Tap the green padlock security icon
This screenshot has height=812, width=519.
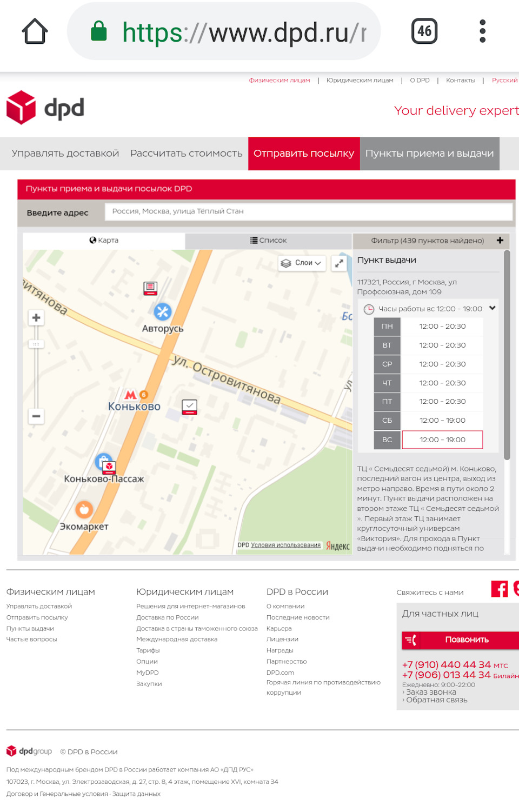coord(99,31)
